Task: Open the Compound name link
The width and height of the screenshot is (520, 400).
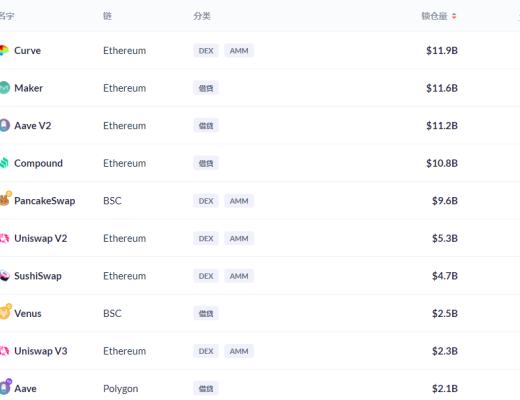Action: pyautogui.click(x=38, y=163)
